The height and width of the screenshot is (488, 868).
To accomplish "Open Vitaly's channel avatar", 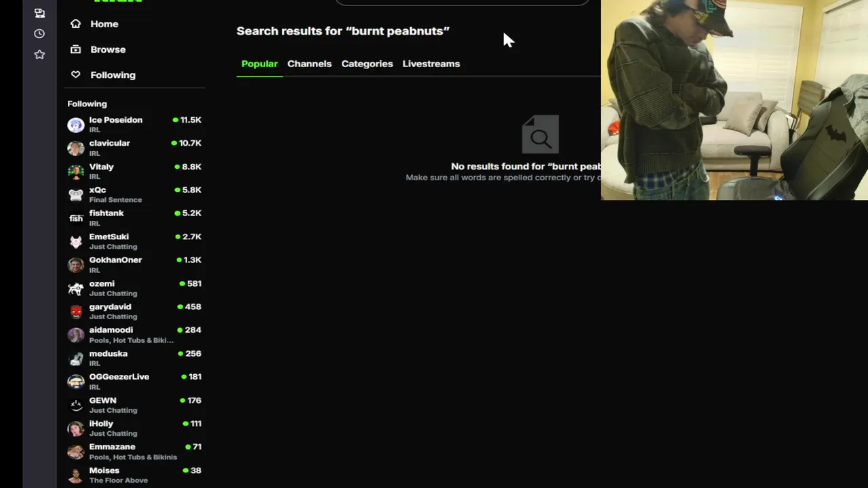I will [x=76, y=171].
